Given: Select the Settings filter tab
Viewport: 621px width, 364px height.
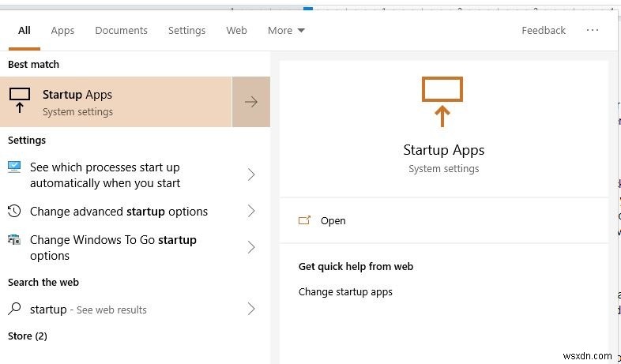Looking at the screenshot, I should (x=186, y=31).
